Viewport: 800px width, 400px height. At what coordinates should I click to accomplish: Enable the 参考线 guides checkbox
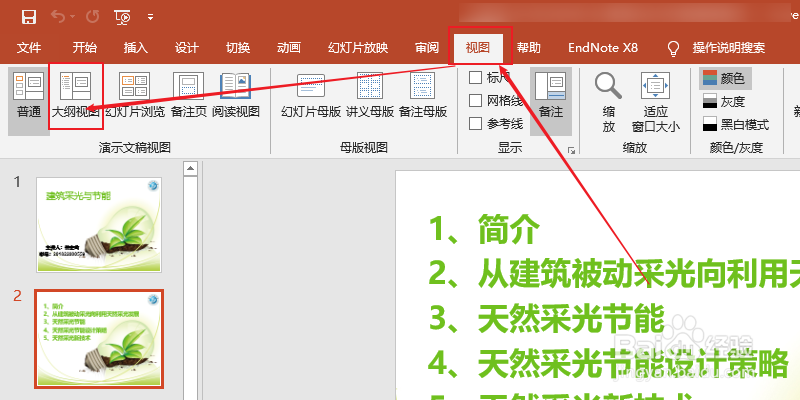coord(475,123)
